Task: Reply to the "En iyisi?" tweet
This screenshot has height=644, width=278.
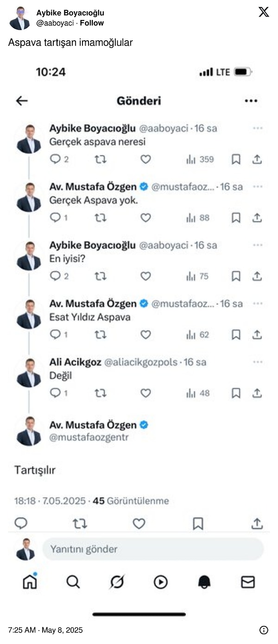Action: click(56, 276)
